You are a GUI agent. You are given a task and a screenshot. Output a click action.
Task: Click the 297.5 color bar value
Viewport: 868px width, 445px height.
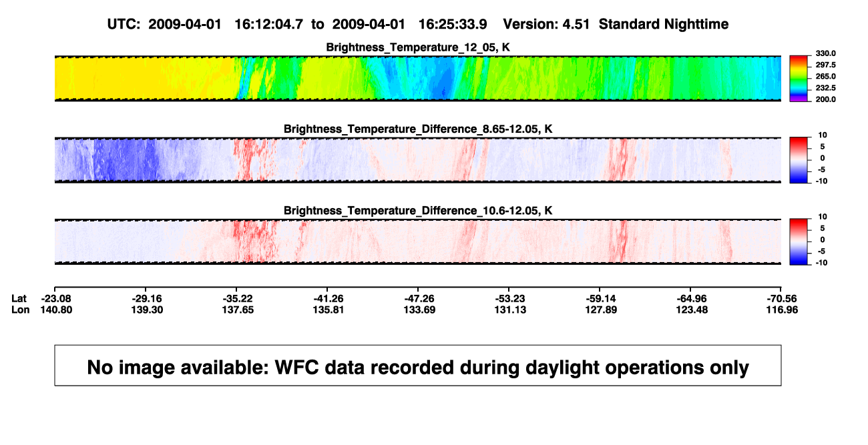tap(827, 65)
